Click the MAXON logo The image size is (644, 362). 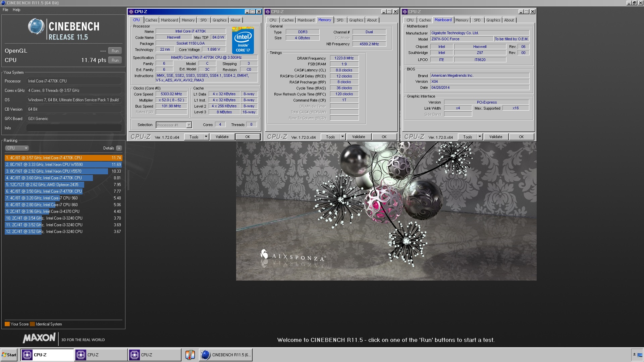click(x=39, y=338)
